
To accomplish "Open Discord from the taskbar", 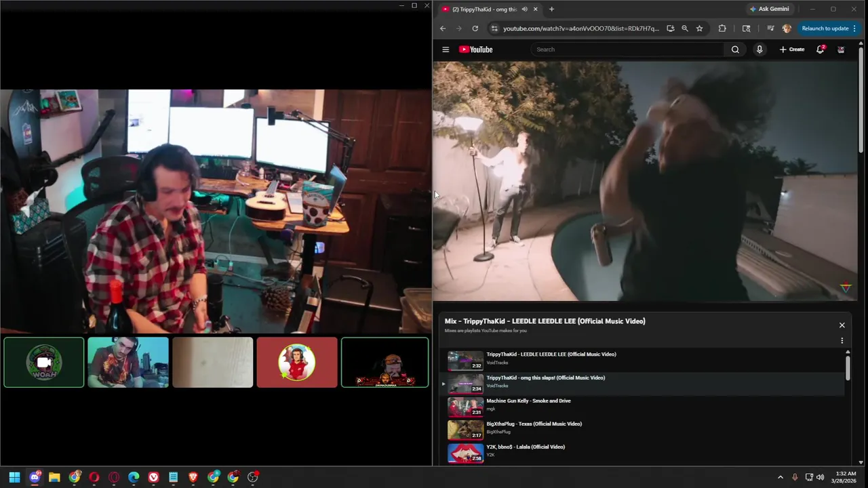I will pyautogui.click(x=35, y=477).
